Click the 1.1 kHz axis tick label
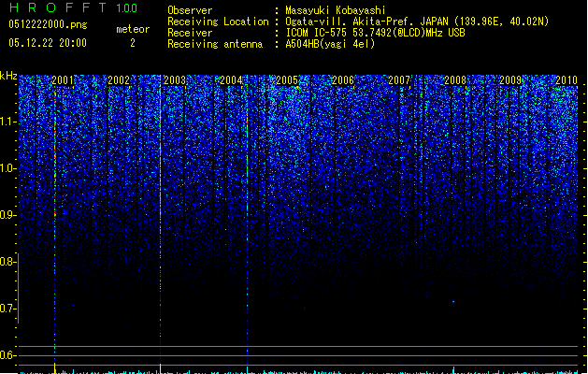Screen dimensions: 588x374 [7, 122]
